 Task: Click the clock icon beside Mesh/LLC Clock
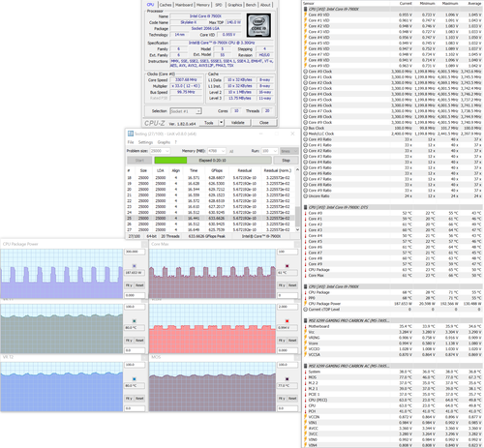point(305,134)
